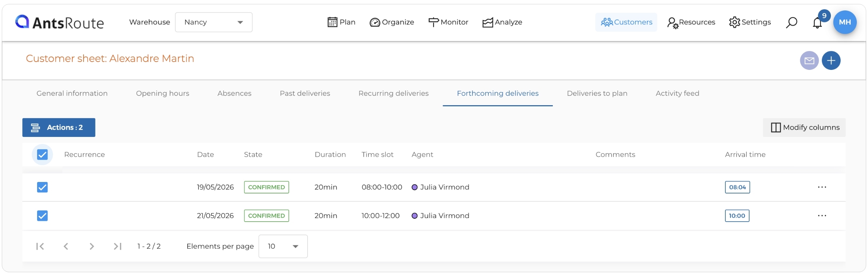
Task: Click Customer sheet: Alexandre Martin title
Action: coord(110,58)
